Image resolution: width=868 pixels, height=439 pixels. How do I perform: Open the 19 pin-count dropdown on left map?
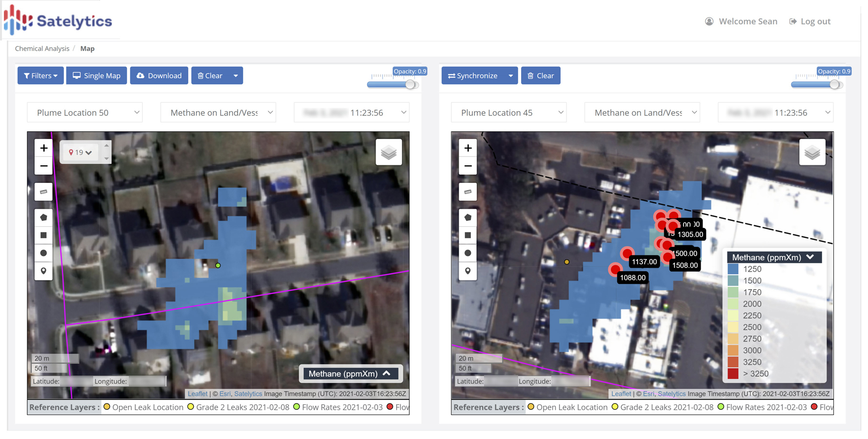point(81,153)
